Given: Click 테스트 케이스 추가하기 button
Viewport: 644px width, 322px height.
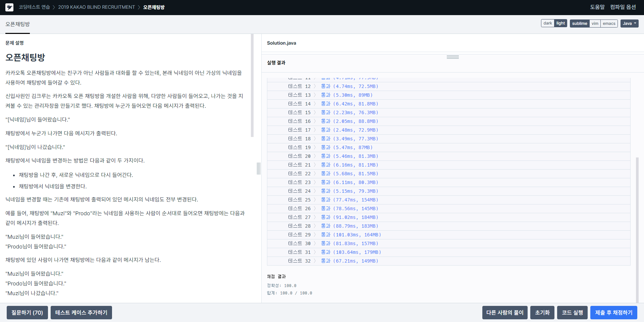Looking at the screenshot, I should pos(81,313).
